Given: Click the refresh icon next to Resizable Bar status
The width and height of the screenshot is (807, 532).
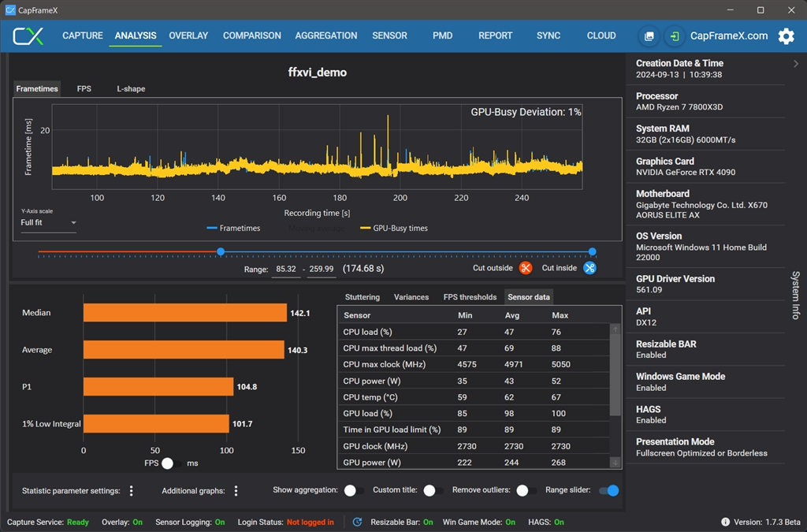Looking at the screenshot, I should (357, 522).
